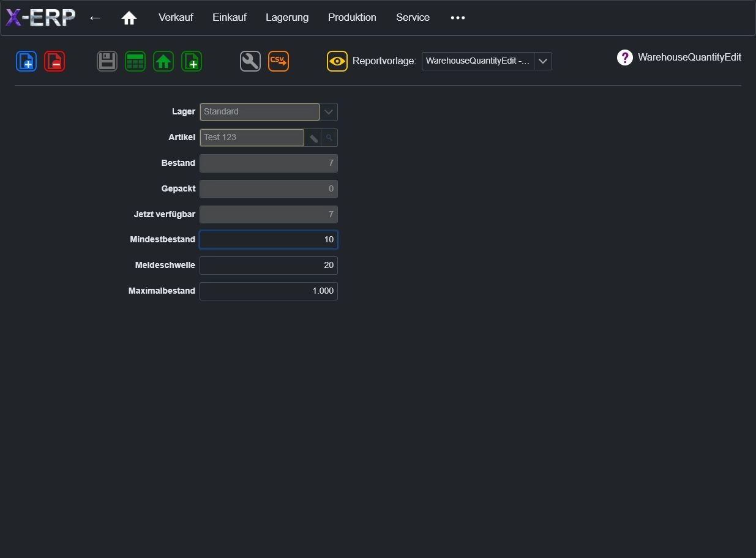Image resolution: width=756 pixels, height=558 pixels.
Task: Click the green house toolbar icon
Action: click(163, 61)
